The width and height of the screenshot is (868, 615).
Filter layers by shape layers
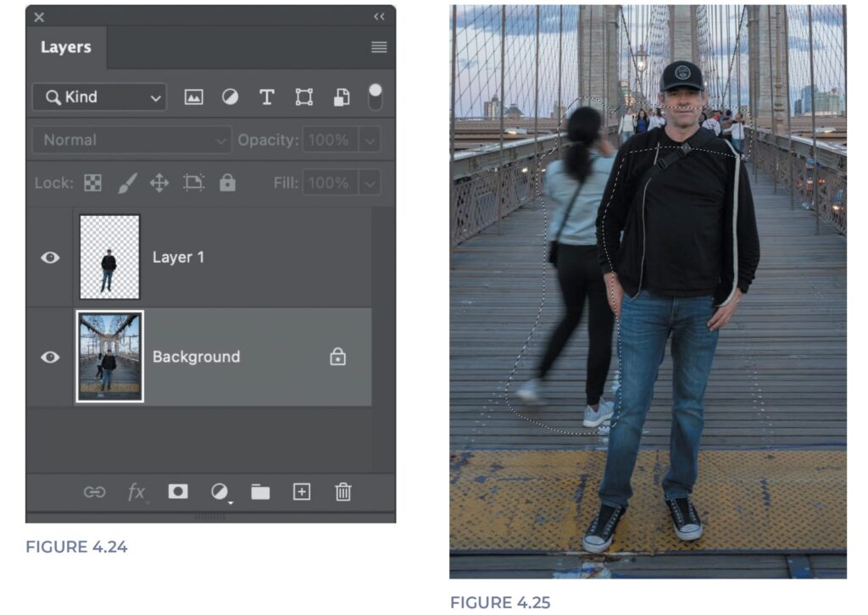pyautogui.click(x=303, y=97)
